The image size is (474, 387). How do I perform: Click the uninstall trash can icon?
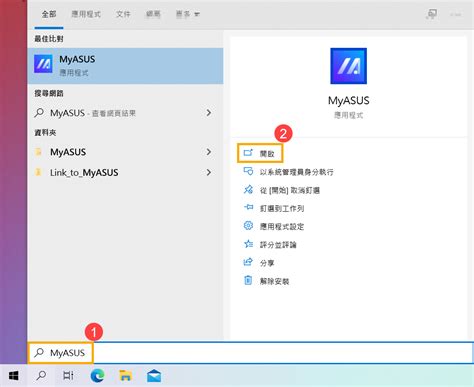click(248, 281)
